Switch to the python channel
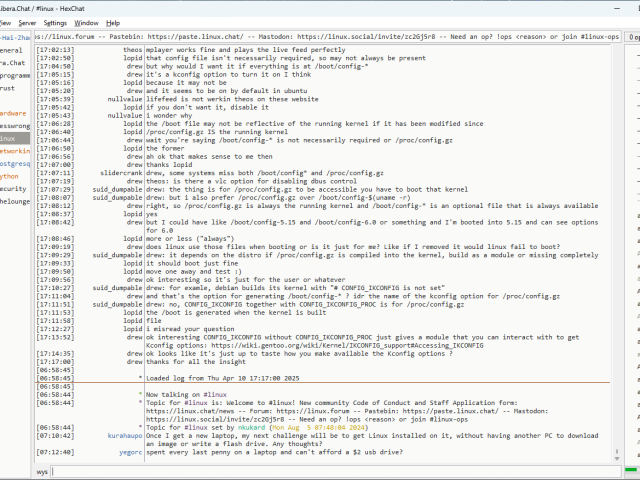Screen dimensions: 640x480 click(10, 175)
